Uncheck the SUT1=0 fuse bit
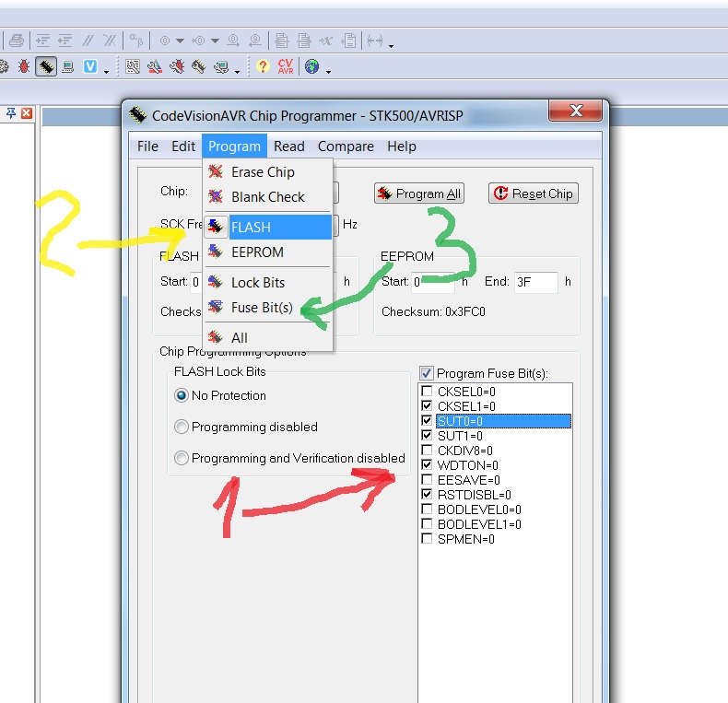Screen dimensions: 728x703 (x=427, y=436)
